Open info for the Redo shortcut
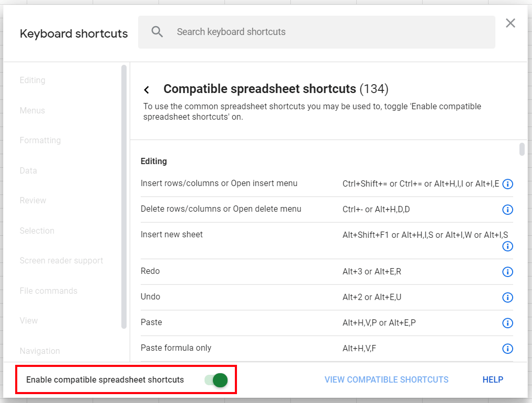The image size is (532, 403). [x=507, y=272]
